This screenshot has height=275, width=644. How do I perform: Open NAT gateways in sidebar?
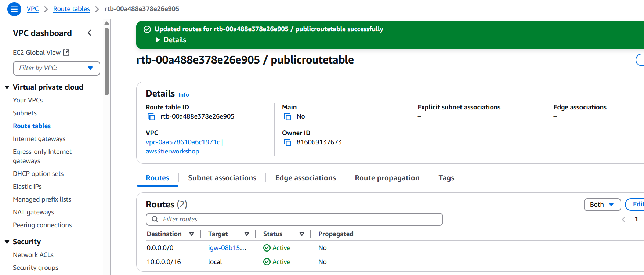33,212
